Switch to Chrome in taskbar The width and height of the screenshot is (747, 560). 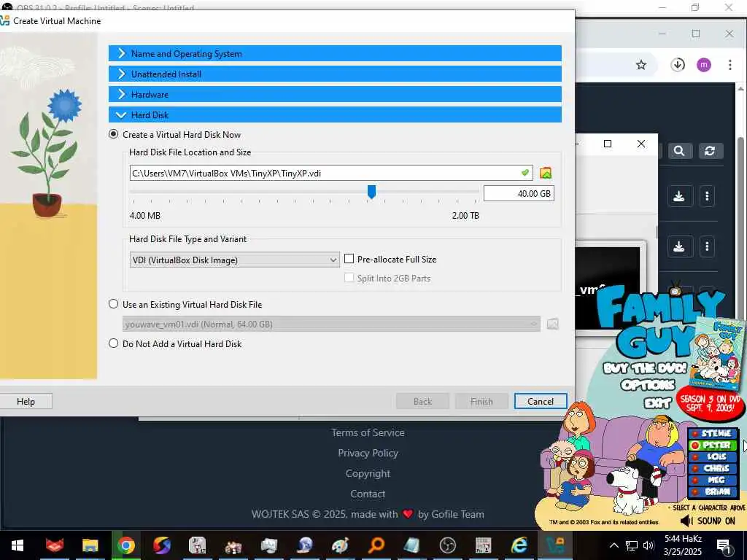pyautogui.click(x=125, y=545)
